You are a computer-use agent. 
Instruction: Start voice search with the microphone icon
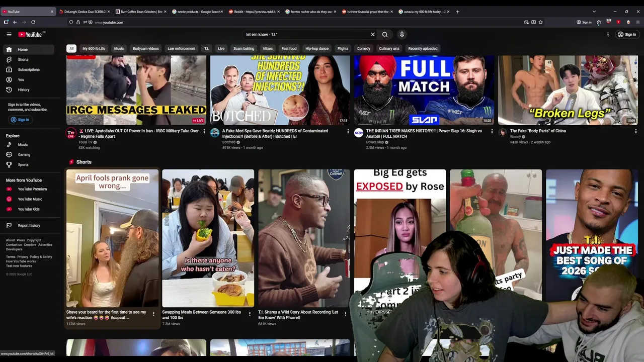pyautogui.click(x=401, y=35)
